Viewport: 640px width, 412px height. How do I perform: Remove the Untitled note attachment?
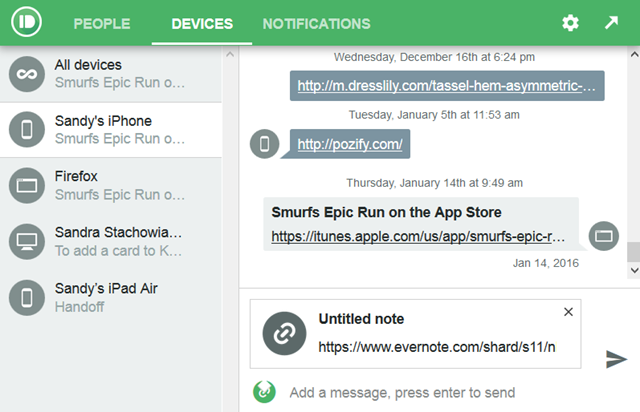click(x=568, y=312)
